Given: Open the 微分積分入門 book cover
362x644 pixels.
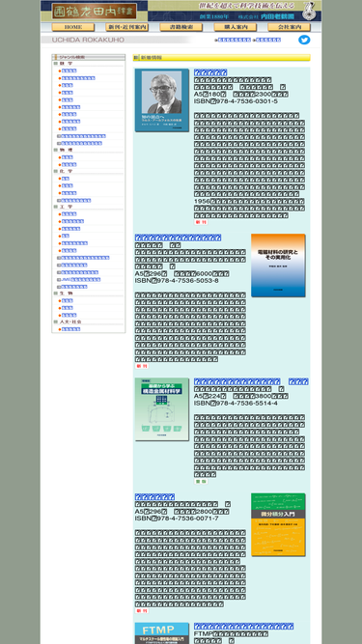Looking at the screenshot, I should (278, 524).
